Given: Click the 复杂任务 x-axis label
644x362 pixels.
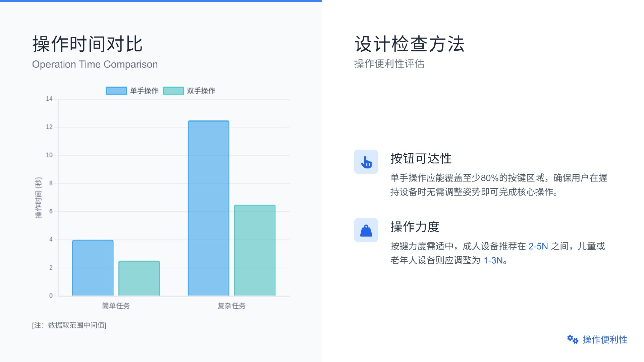Looking at the screenshot, I should click(231, 306).
